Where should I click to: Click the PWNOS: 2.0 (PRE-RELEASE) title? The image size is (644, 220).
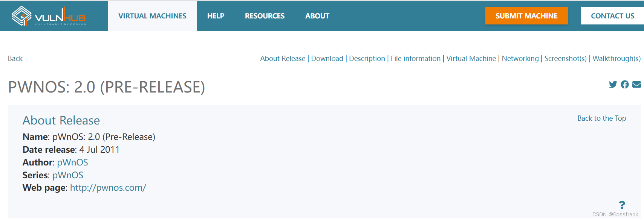click(107, 87)
